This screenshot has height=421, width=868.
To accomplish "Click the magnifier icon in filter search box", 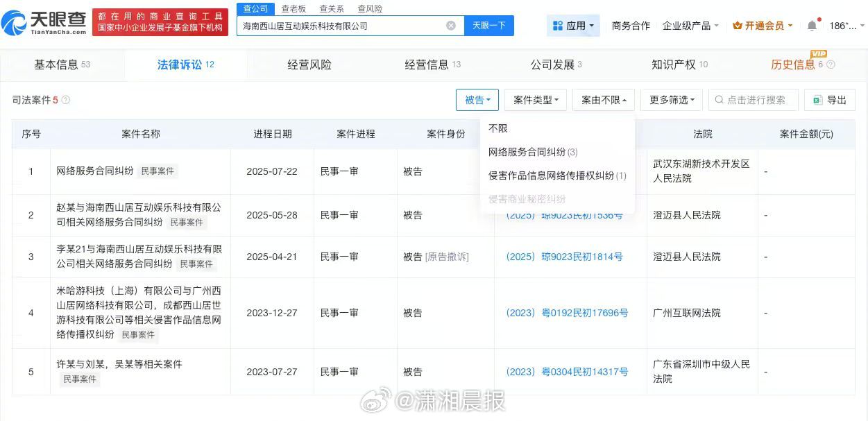I will point(719,100).
